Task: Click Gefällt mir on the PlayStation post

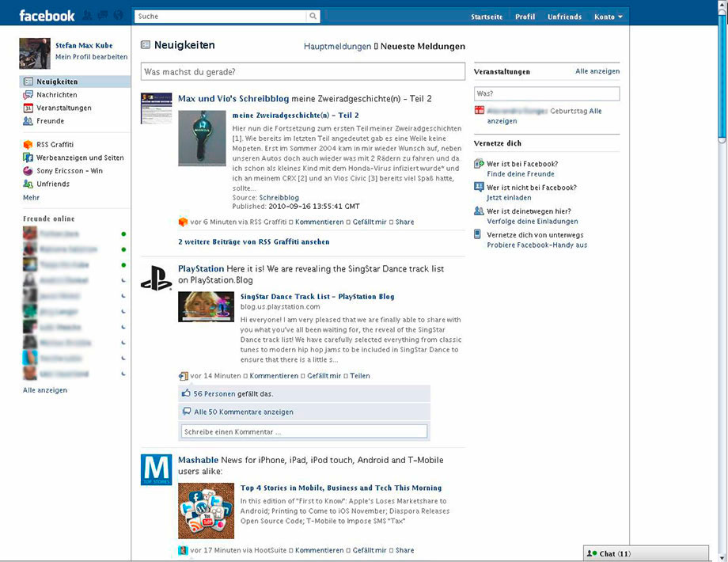Action: [324, 376]
